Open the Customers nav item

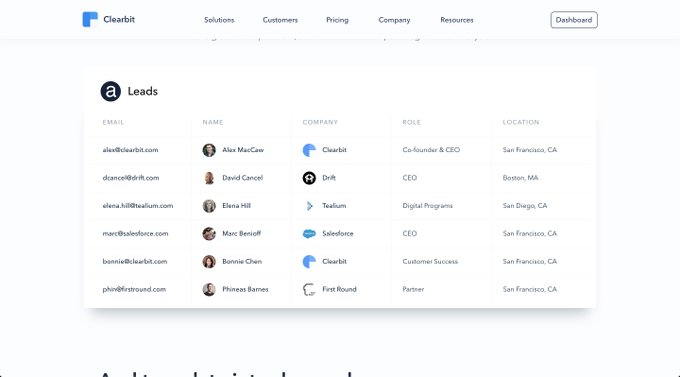[280, 20]
